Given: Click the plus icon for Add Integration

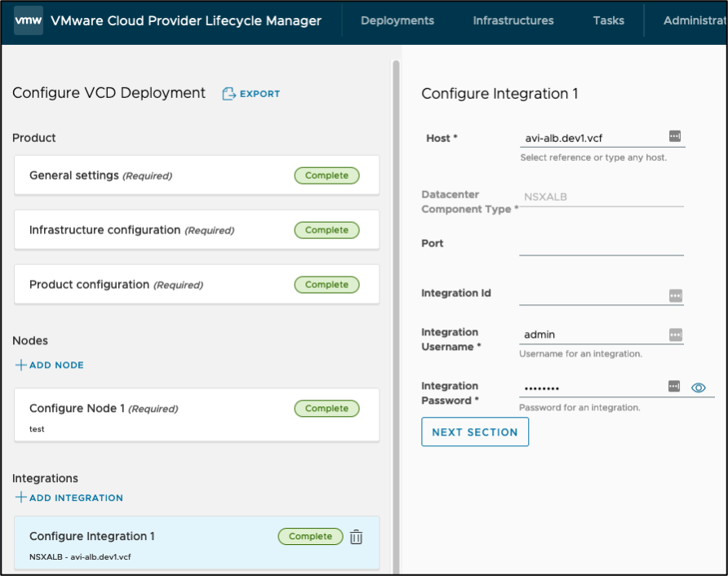Looking at the screenshot, I should (20, 498).
